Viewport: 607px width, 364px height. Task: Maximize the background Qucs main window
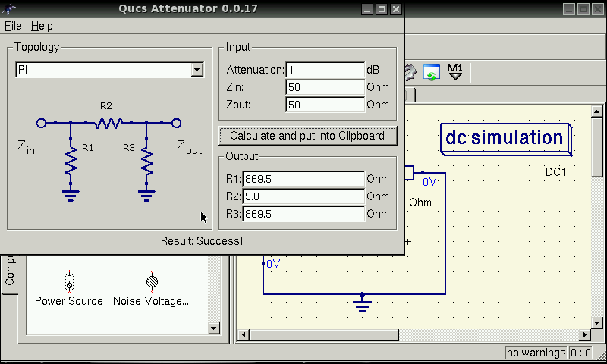[x=583, y=9]
